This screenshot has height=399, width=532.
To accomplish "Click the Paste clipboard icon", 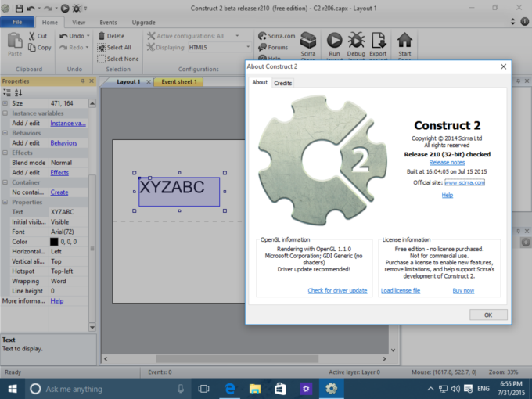I will (15, 41).
